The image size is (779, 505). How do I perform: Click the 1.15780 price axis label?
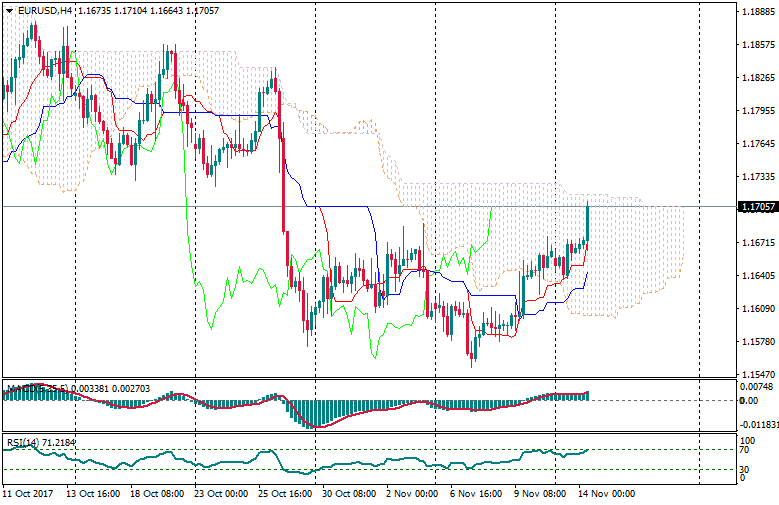(756, 341)
